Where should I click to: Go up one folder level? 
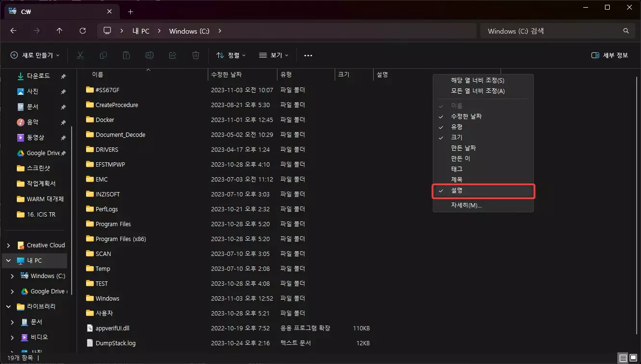point(60,31)
